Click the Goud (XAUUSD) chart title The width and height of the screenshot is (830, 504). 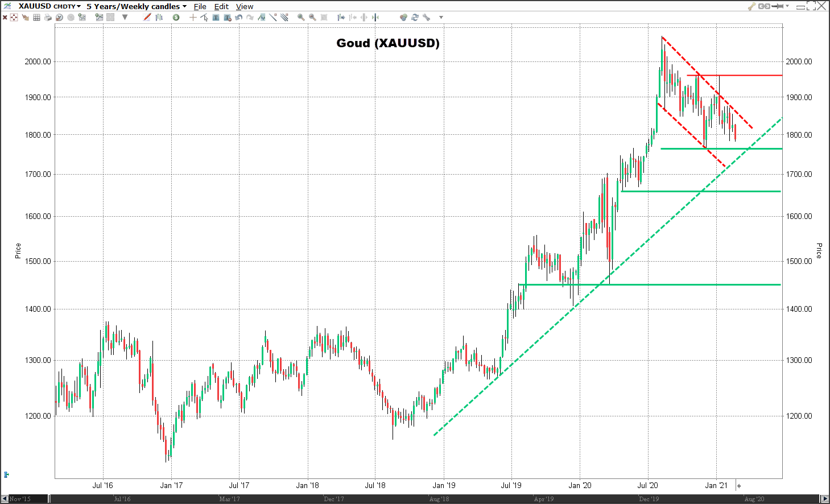[x=388, y=43]
